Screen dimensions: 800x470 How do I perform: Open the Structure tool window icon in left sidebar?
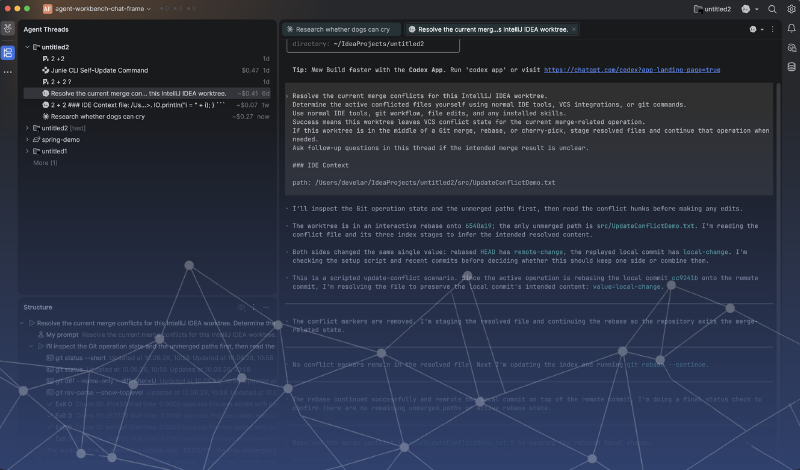[8, 53]
